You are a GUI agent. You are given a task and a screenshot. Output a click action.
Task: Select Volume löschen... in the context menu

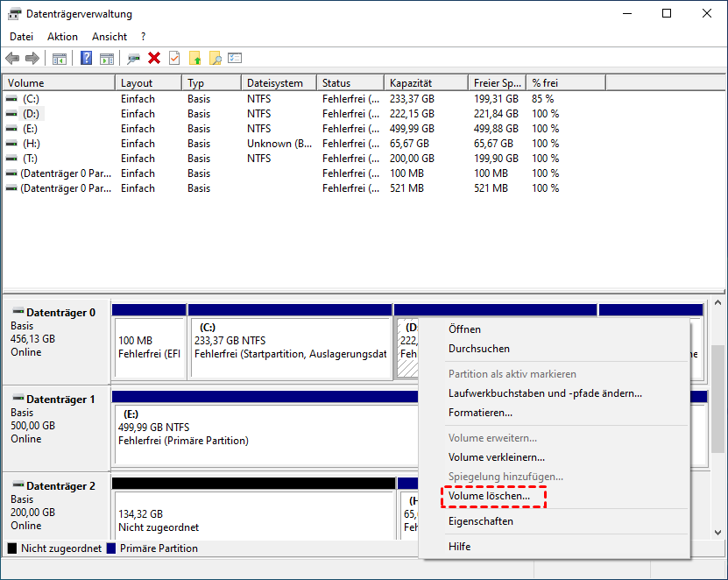click(x=555, y=496)
